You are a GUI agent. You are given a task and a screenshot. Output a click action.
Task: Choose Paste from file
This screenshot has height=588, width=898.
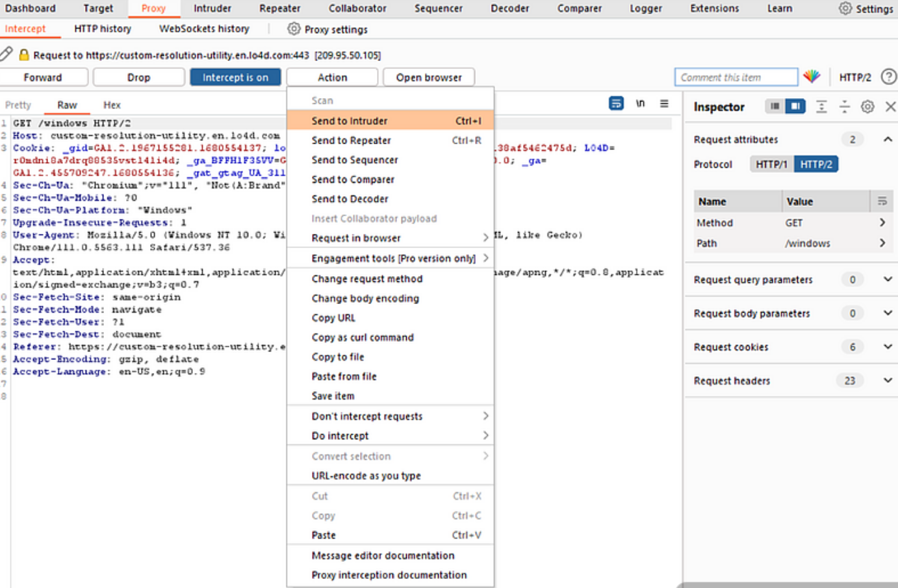(391, 376)
